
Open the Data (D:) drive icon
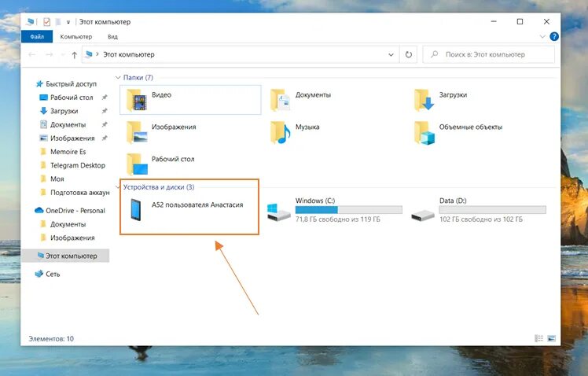point(423,216)
